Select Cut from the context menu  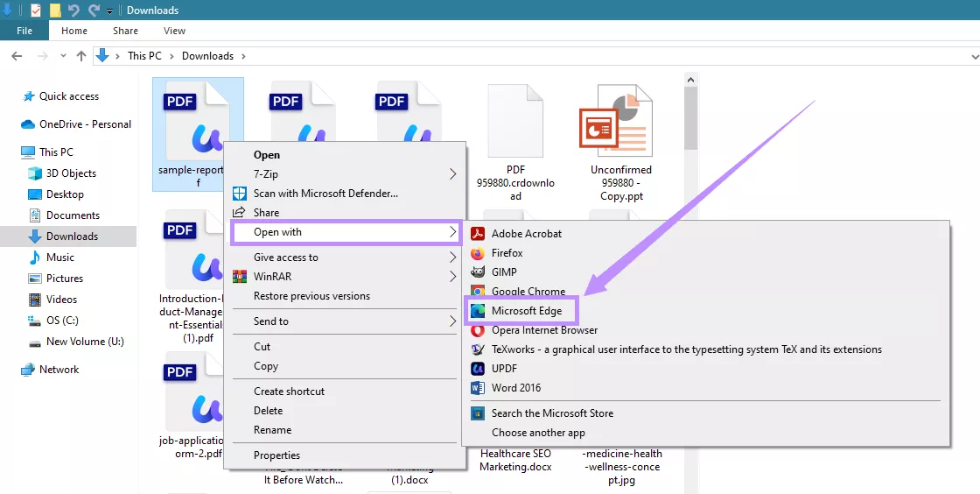[x=262, y=347]
